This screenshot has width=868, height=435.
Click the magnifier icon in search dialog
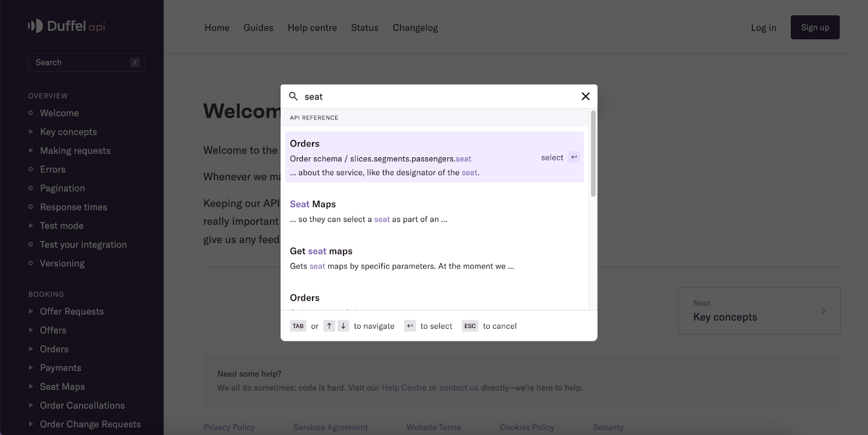293,97
